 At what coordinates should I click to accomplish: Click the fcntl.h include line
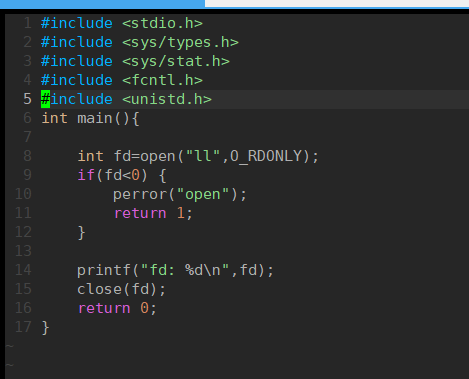[122, 80]
